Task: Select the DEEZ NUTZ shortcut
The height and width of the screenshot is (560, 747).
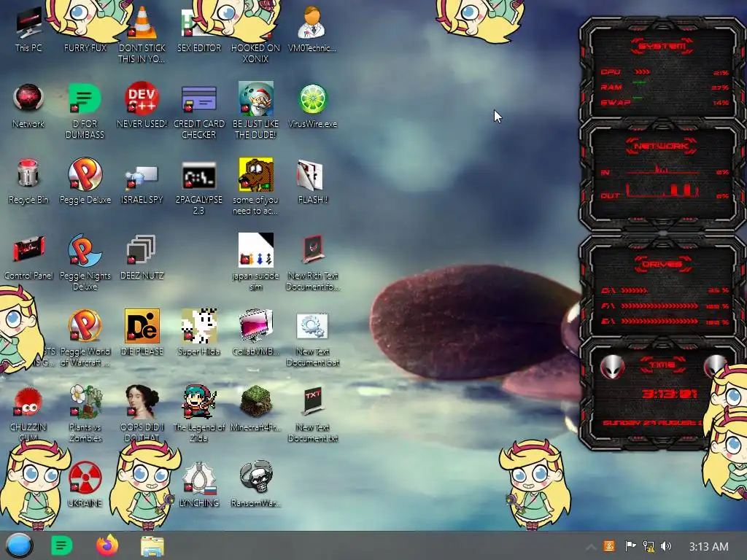Action: [142, 257]
